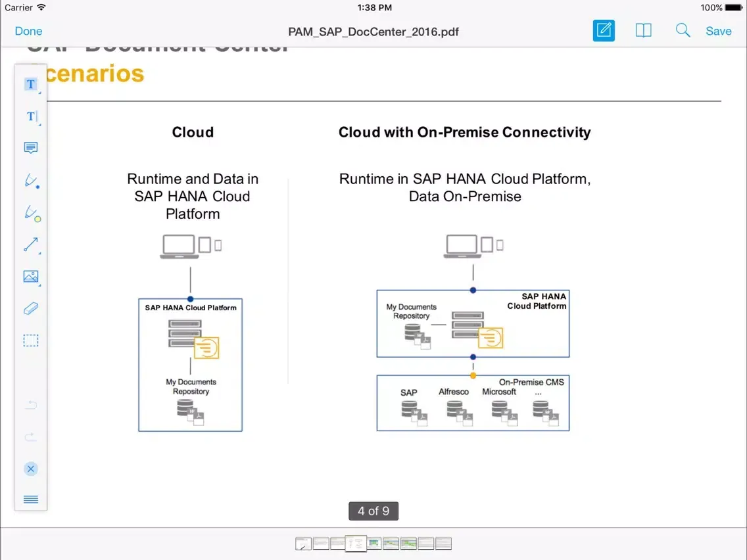
Task: Tap the Save button
Action: pos(719,31)
